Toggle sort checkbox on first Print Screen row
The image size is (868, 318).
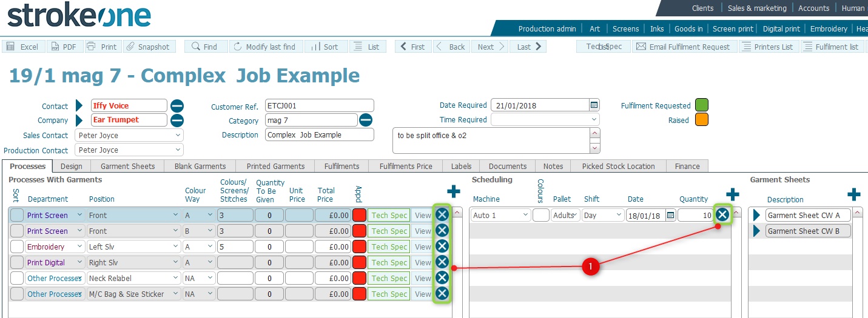tap(17, 215)
